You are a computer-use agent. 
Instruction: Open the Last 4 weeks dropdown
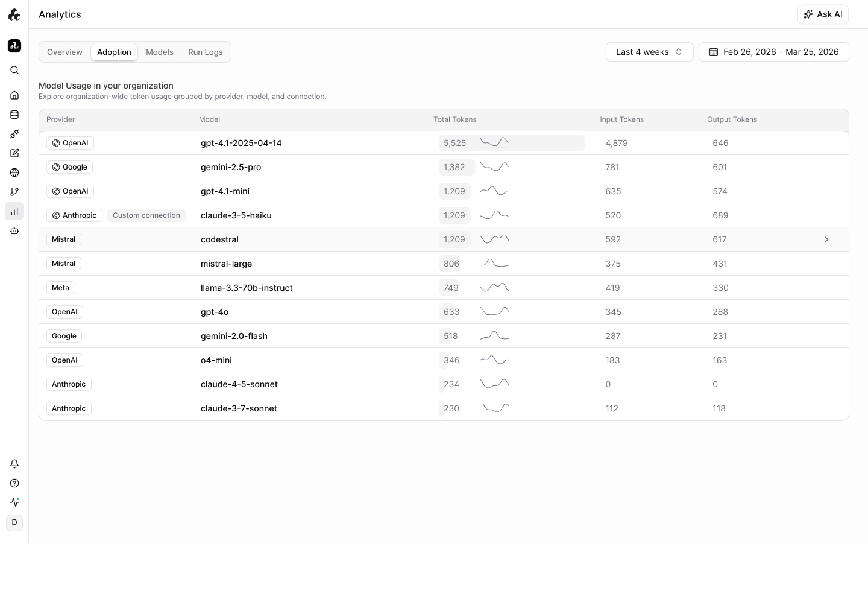[649, 52]
